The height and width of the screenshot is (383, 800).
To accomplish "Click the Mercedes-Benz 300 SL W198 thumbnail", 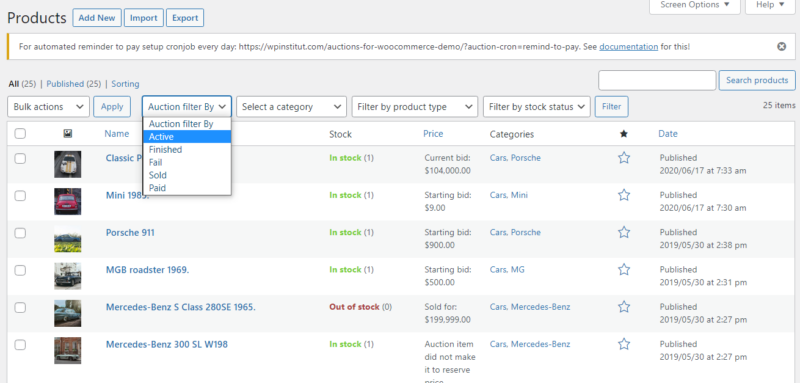I will 67,350.
